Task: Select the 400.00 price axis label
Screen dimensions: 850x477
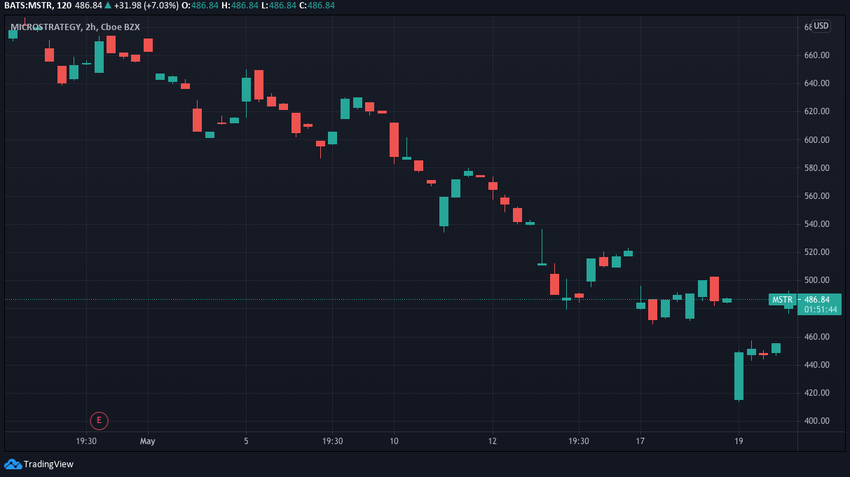Action: 816,421
